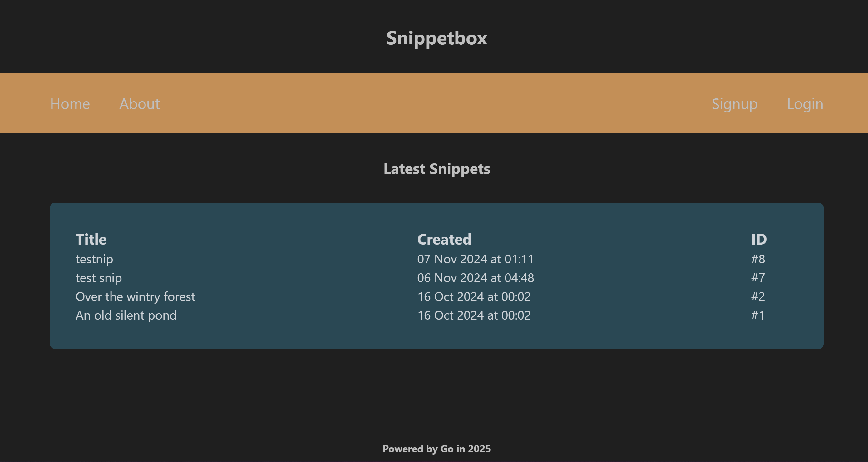Click snippet ID #7
Screen dimensions: 868x462
pyautogui.click(x=758, y=278)
